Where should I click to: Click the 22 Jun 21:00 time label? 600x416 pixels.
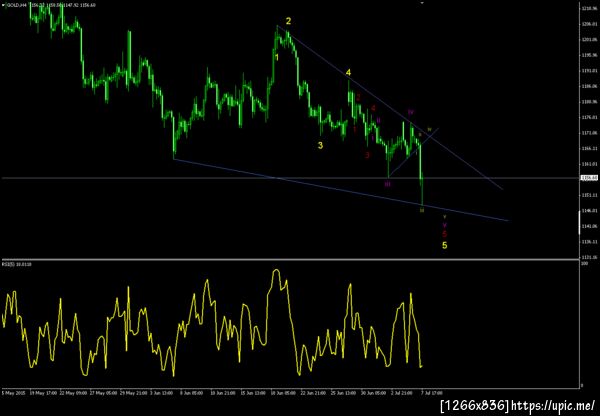(314, 393)
